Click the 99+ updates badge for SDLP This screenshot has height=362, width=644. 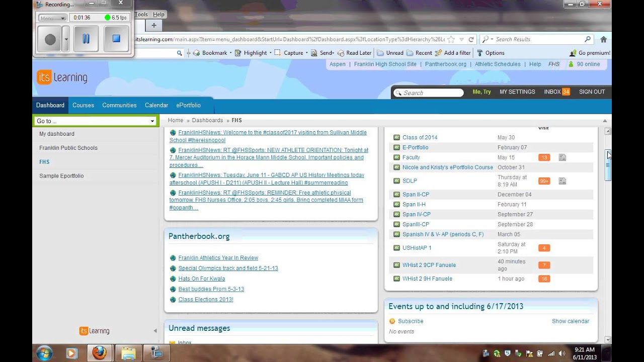(x=544, y=181)
